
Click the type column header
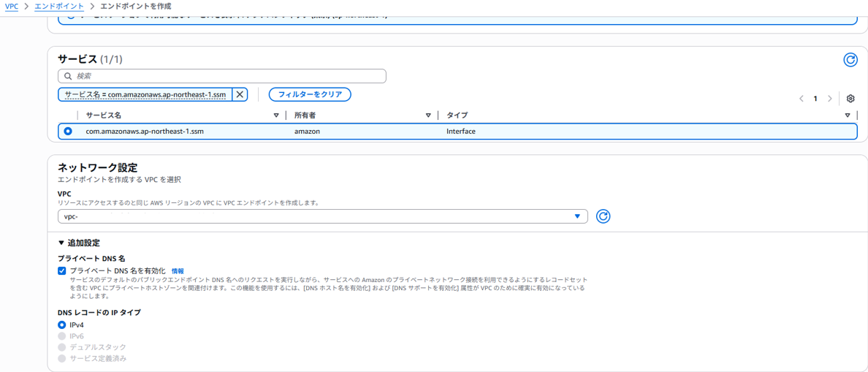pyautogui.click(x=457, y=115)
